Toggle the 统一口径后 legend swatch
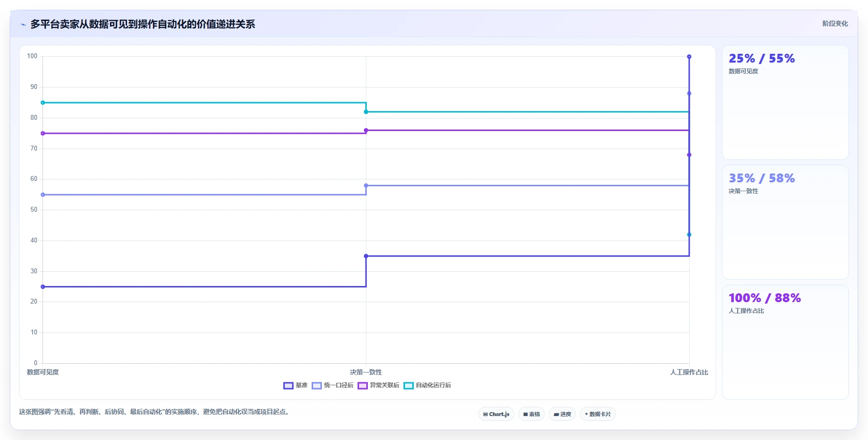The height and width of the screenshot is (440, 868). [x=317, y=386]
